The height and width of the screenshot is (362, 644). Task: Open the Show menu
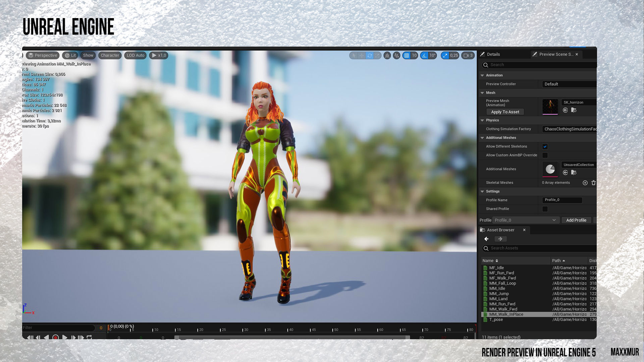coord(88,55)
